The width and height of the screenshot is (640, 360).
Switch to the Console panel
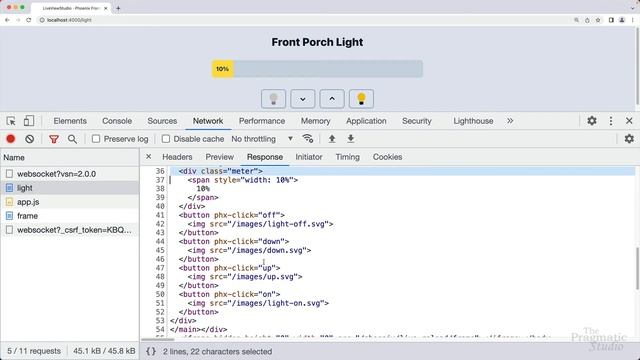click(x=117, y=121)
